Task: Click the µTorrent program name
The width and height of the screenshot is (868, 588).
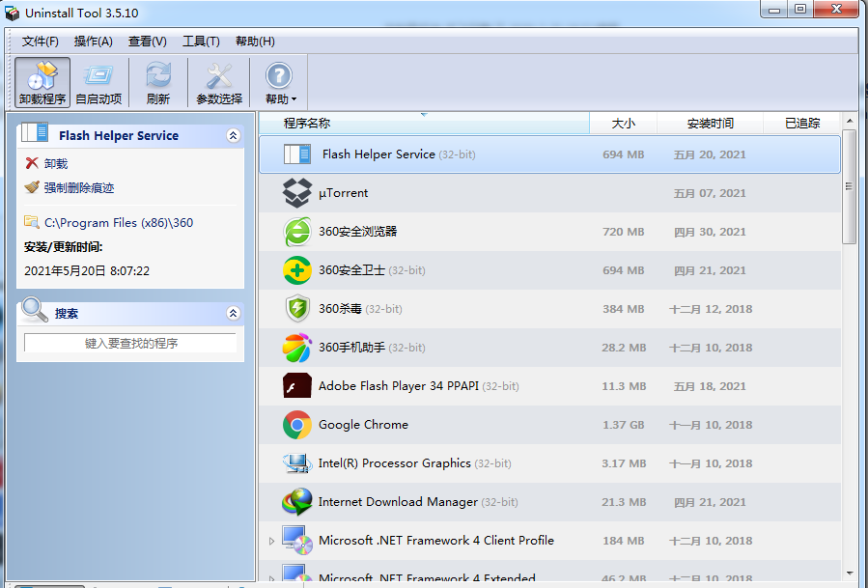Action: click(343, 193)
